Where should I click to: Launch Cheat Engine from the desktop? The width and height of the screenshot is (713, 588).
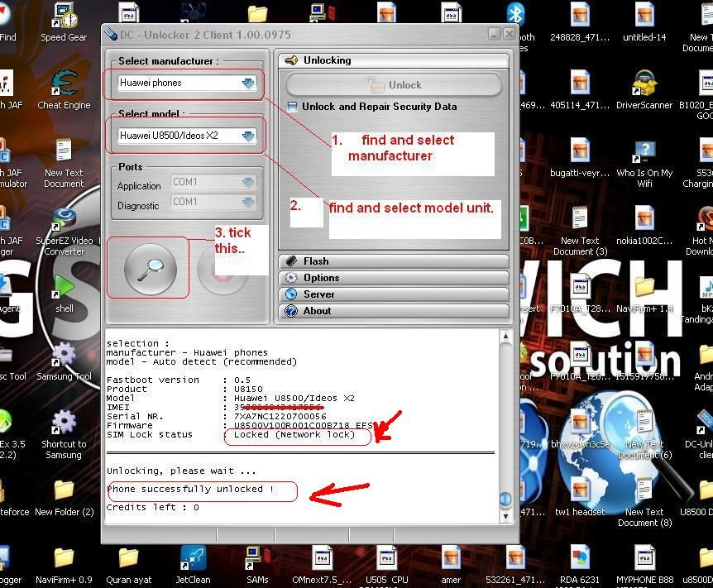(x=65, y=90)
